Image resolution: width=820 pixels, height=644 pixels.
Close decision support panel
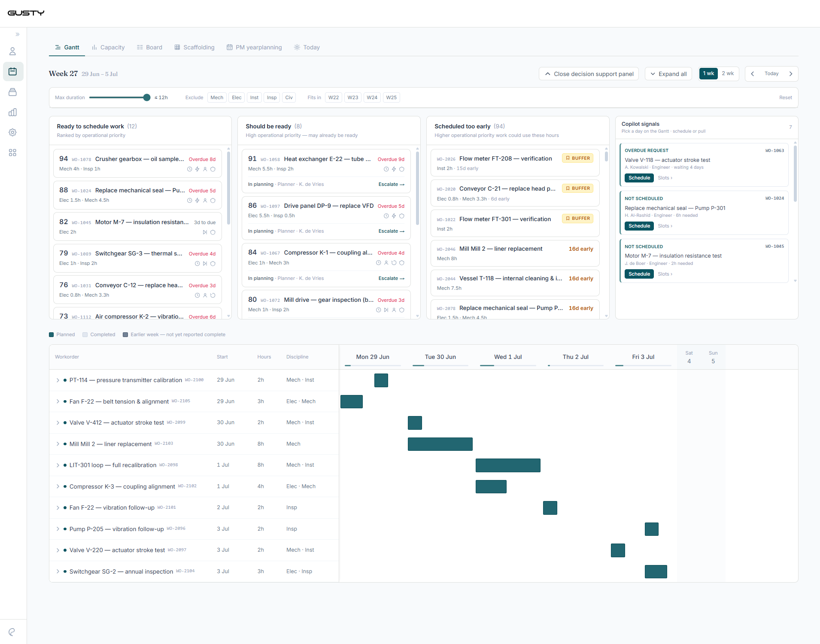589,74
